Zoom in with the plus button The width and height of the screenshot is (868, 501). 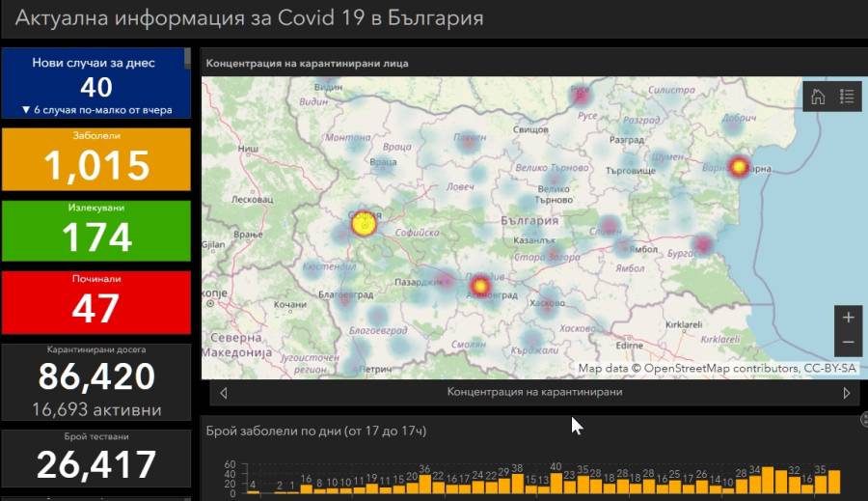point(848,318)
